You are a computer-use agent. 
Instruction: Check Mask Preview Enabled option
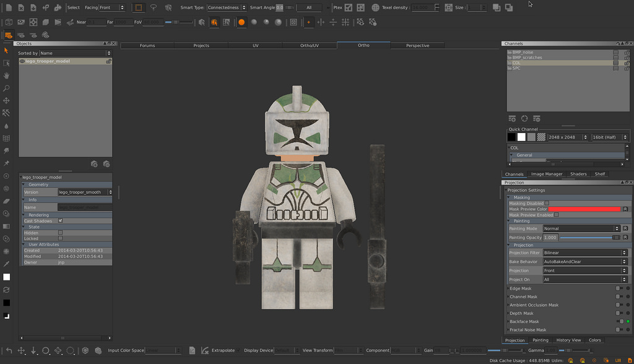tap(557, 215)
